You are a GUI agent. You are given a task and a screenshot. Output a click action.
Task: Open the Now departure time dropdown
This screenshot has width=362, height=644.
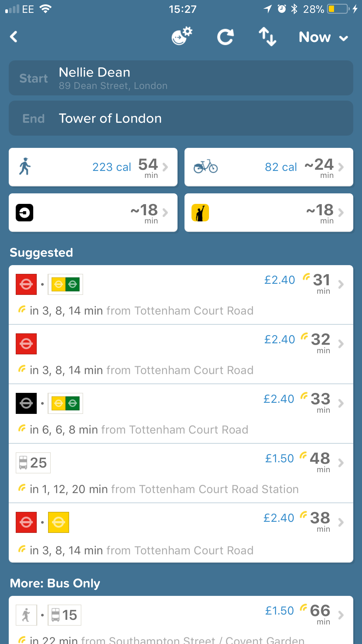[323, 37]
